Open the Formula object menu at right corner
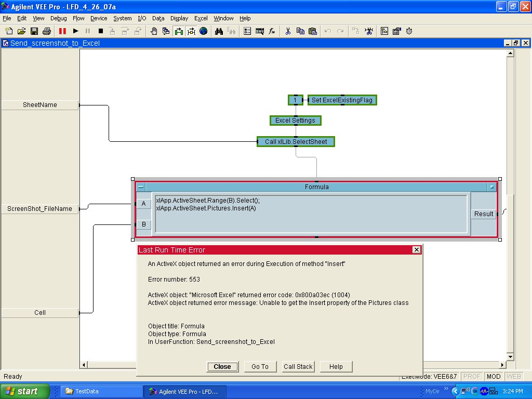This screenshot has height=399, width=532. tap(491, 187)
